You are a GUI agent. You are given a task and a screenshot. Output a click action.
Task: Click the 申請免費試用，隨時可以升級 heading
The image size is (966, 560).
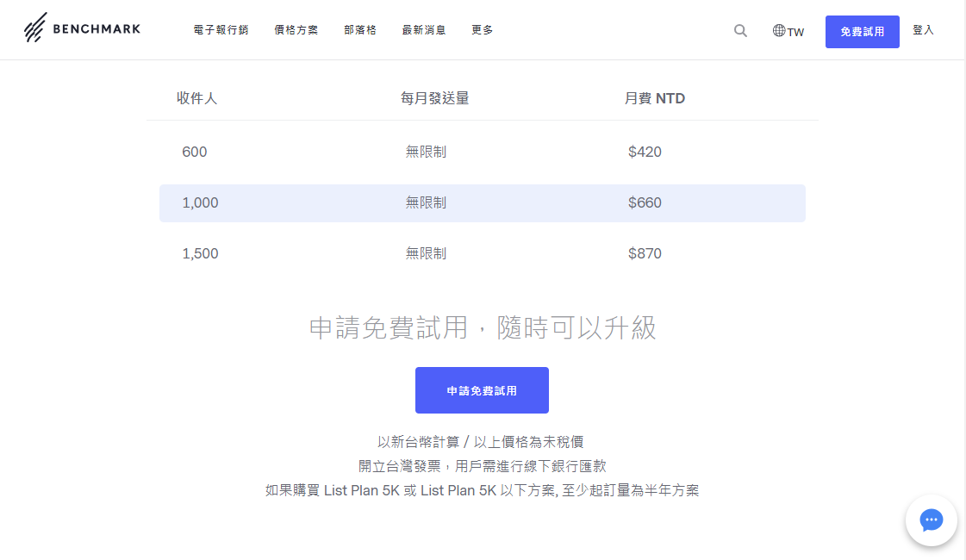coord(483,327)
